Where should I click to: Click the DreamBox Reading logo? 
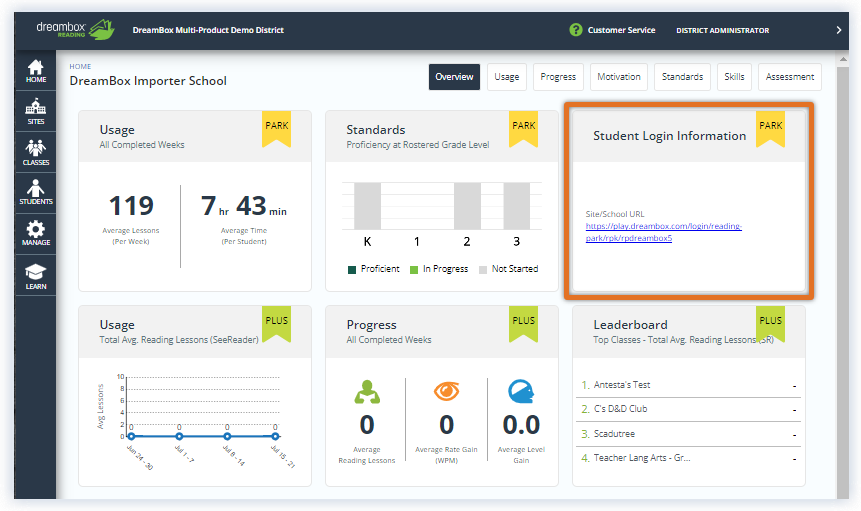(x=75, y=30)
